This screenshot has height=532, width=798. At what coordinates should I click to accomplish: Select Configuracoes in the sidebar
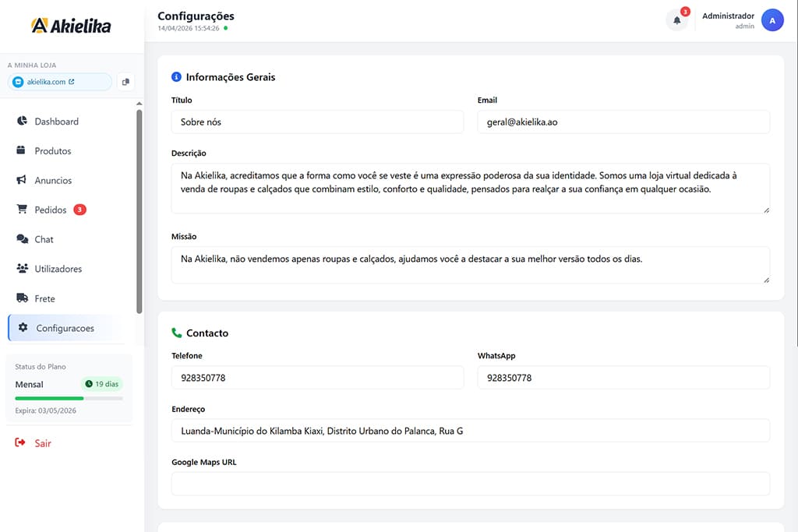click(x=65, y=328)
